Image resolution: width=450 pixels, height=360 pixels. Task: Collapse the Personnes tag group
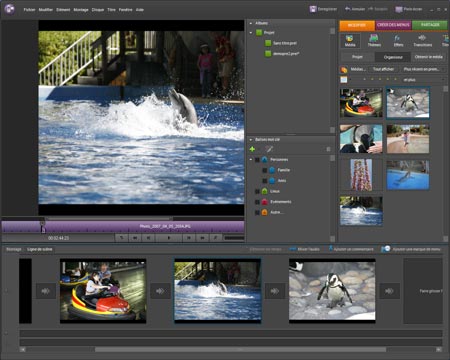tap(251, 160)
